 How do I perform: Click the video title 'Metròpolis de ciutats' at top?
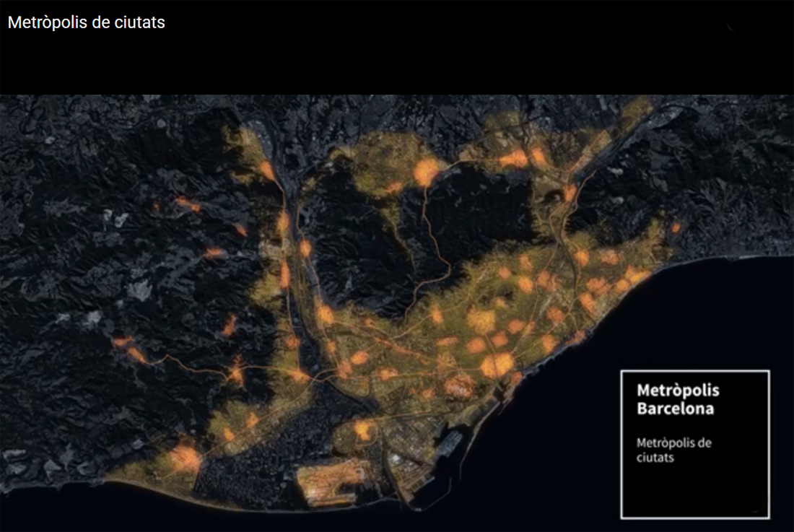coord(86,23)
